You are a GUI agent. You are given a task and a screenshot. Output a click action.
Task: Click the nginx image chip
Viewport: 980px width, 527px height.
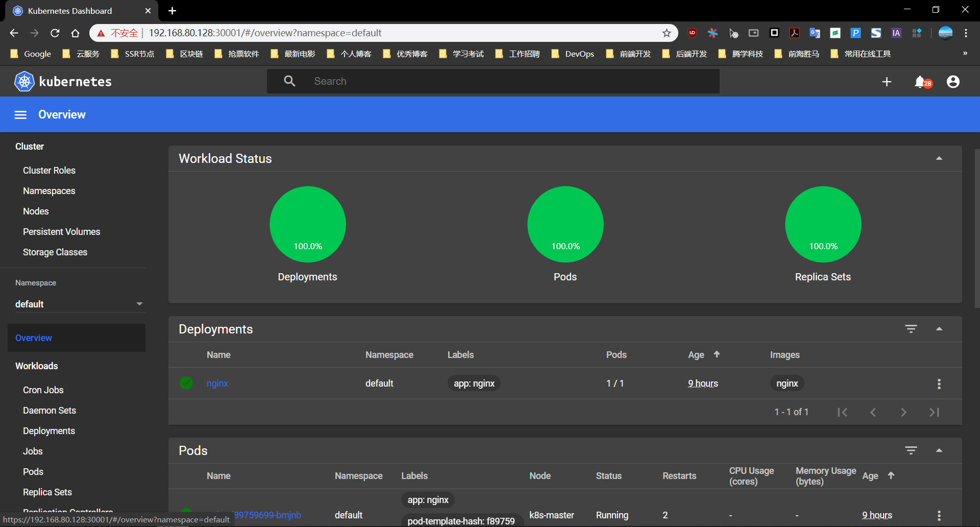click(787, 384)
